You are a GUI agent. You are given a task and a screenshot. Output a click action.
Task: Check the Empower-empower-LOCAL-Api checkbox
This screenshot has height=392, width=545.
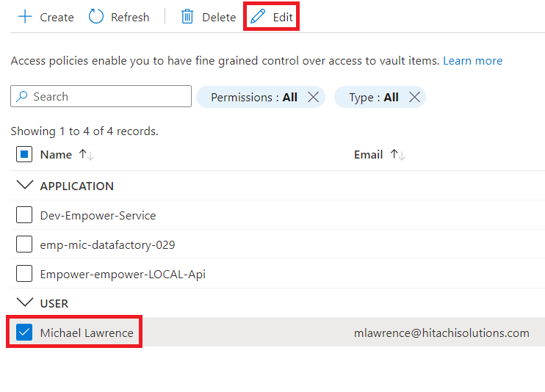click(24, 274)
